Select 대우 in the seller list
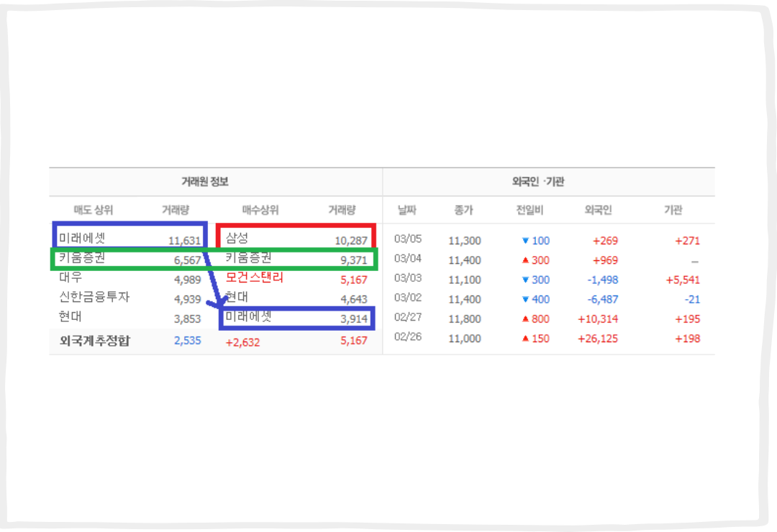Screen dimensions: 777x532 pos(71,277)
